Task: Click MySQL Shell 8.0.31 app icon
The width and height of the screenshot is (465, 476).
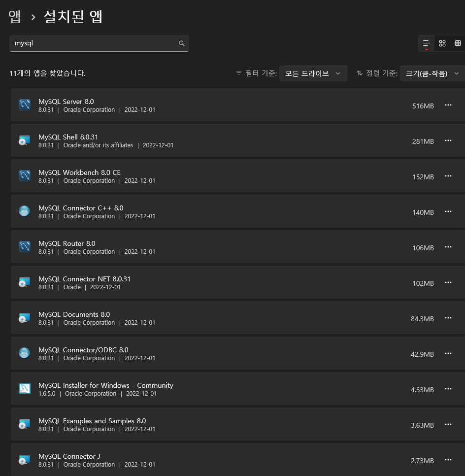Action: click(25, 140)
